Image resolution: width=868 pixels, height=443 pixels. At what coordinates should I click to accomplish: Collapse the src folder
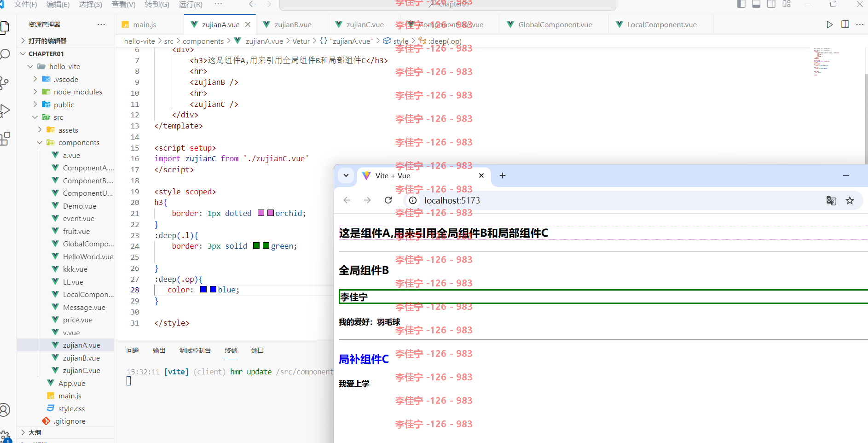66,117
